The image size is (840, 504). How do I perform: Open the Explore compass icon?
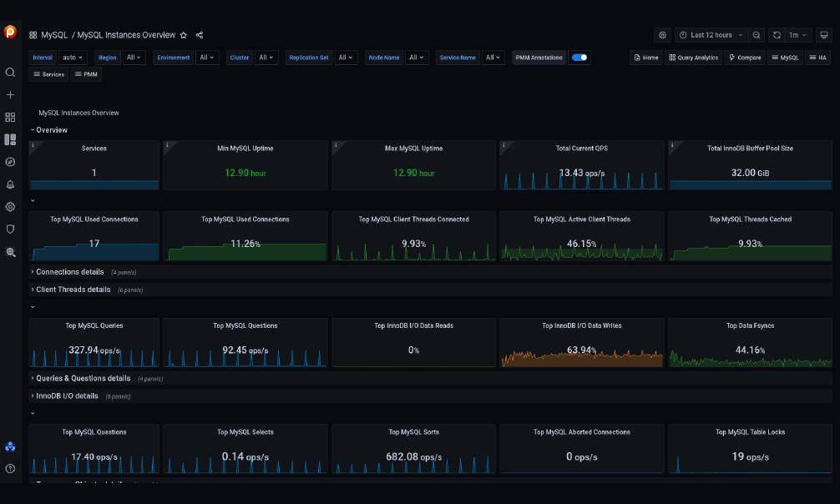click(x=10, y=162)
